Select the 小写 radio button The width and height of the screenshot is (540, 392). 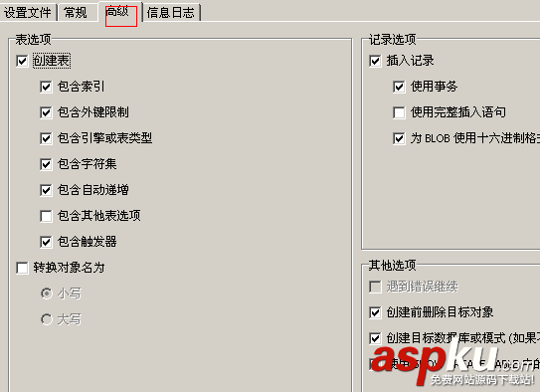point(47,294)
